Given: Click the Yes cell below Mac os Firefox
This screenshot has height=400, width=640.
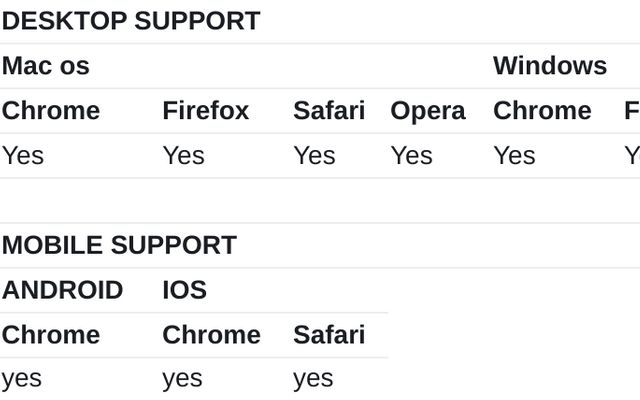Looking at the screenshot, I should point(184,156).
